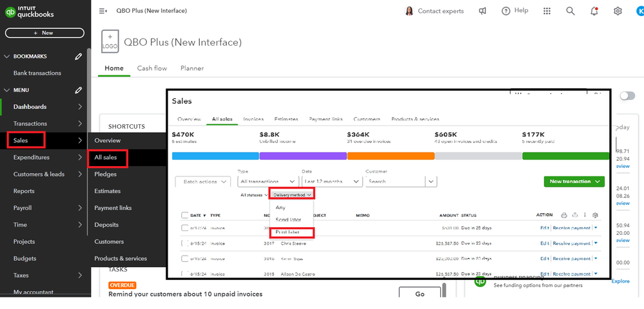
Task: Switch to the Cash flow tab
Action: [x=152, y=68]
